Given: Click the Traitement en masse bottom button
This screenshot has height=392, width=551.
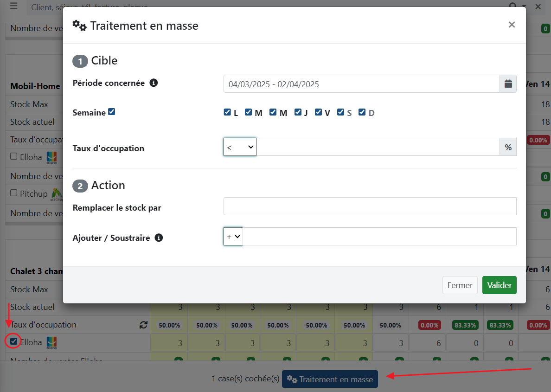Looking at the screenshot, I should 330,379.
